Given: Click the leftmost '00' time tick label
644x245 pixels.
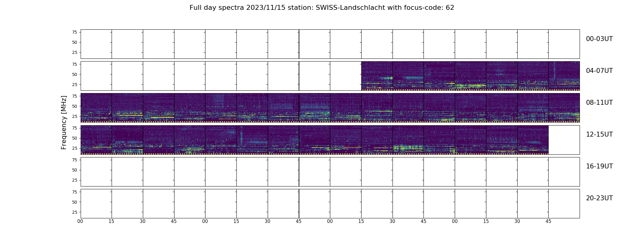Looking at the screenshot, I should pyautogui.click(x=80, y=221).
